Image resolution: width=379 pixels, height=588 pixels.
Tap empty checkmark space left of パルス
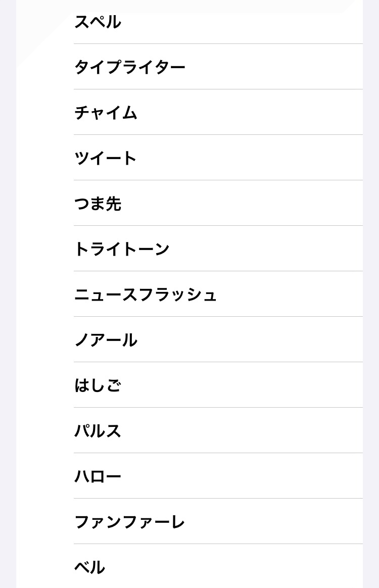45,431
